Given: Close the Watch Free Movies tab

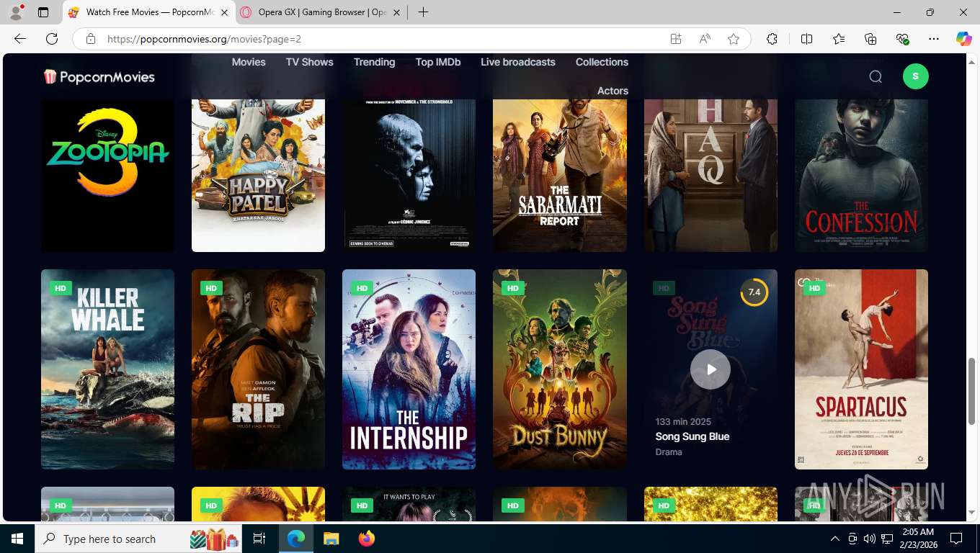Looking at the screenshot, I should tap(224, 12).
